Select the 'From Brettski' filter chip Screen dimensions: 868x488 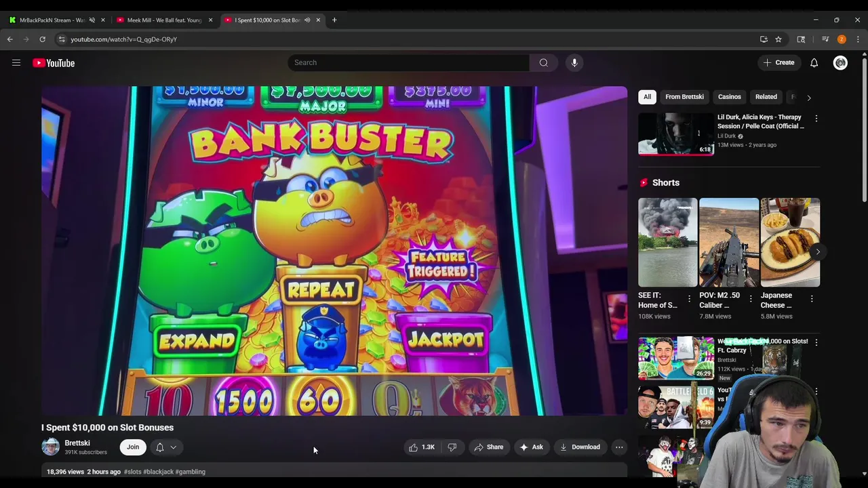pyautogui.click(x=684, y=97)
